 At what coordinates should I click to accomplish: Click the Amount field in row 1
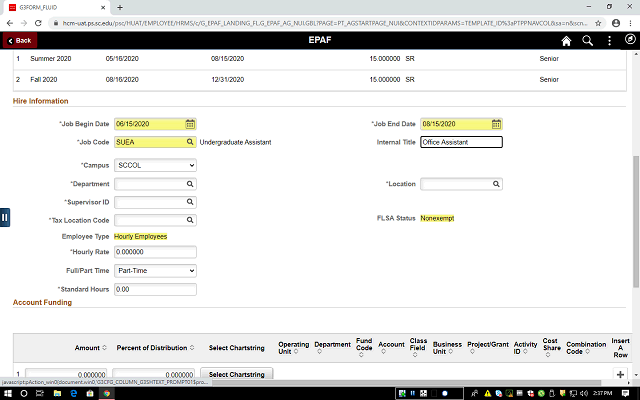(66, 374)
